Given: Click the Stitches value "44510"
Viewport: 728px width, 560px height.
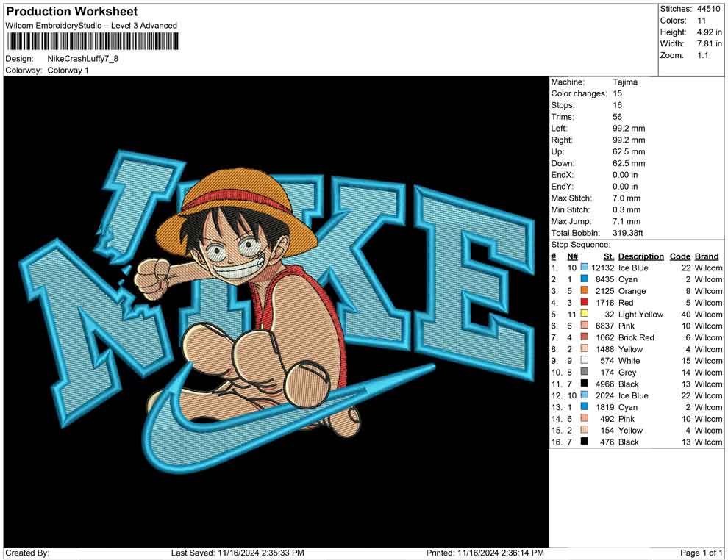Looking at the screenshot, I should coord(708,9).
